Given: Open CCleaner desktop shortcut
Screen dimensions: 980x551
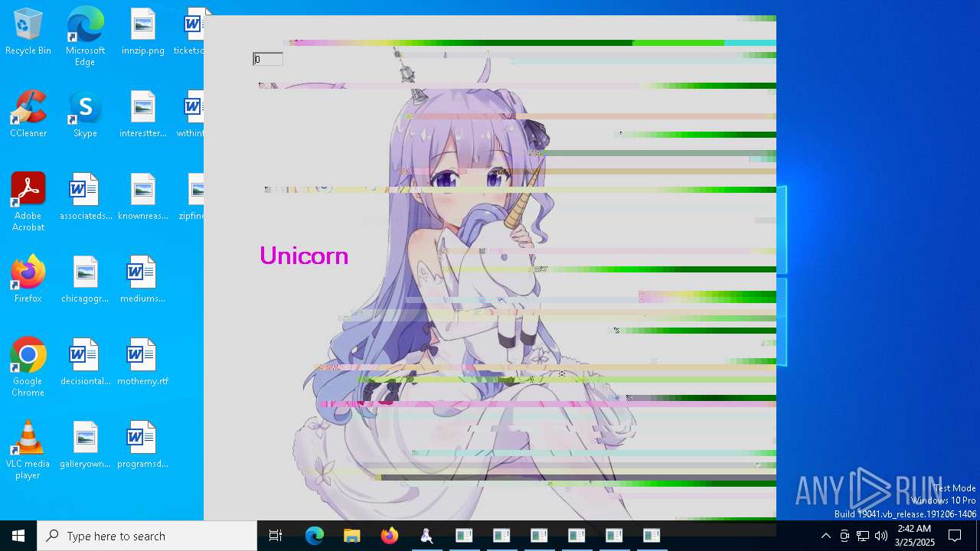Looking at the screenshot, I should point(28,115).
